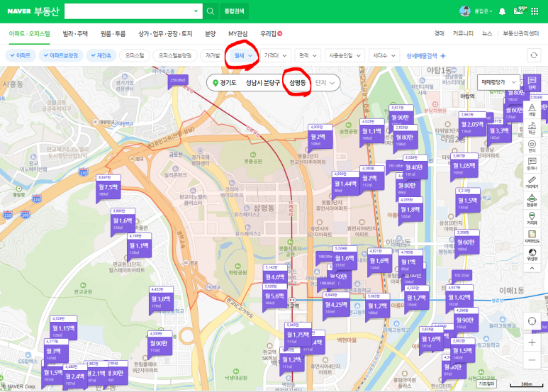Select 성남시 분당구 in location breadcrumb
Image resolution: width=548 pixels, height=392 pixels.
(x=263, y=83)
